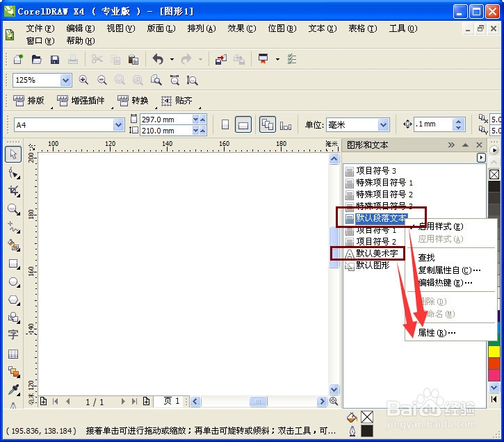This screenshot has width=504, height=442.
Task: Select the Smart Fill tool
Action: click(x=13, y=246)
